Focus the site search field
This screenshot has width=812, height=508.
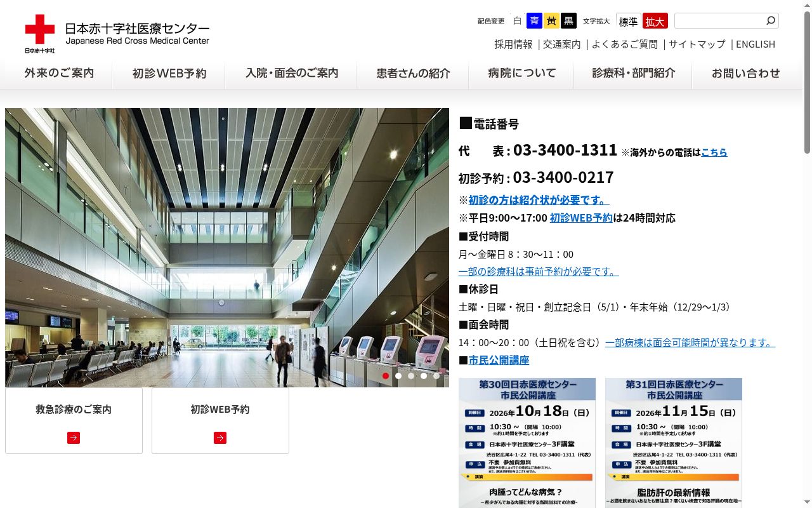point(719,21)
